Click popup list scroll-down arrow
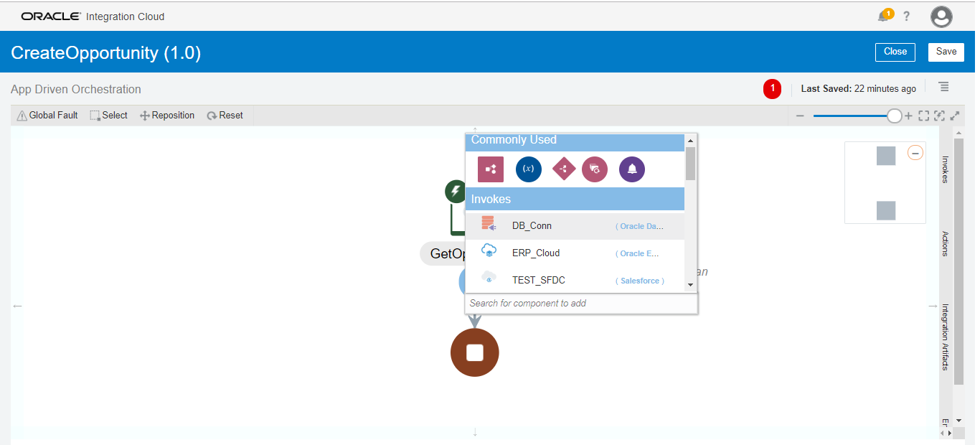Image resolution: width=980 pixels, height=445 pixels. (x=690, y=285)
